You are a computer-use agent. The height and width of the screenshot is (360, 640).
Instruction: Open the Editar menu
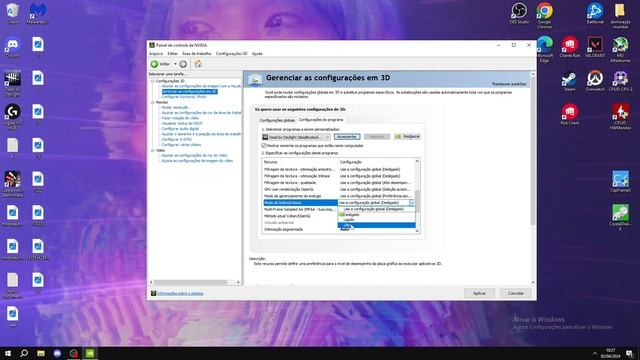[173, 54]
